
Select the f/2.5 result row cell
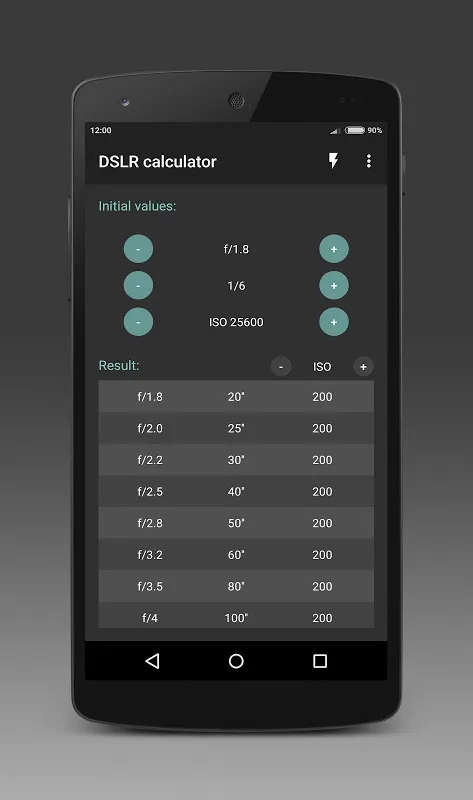150,491
